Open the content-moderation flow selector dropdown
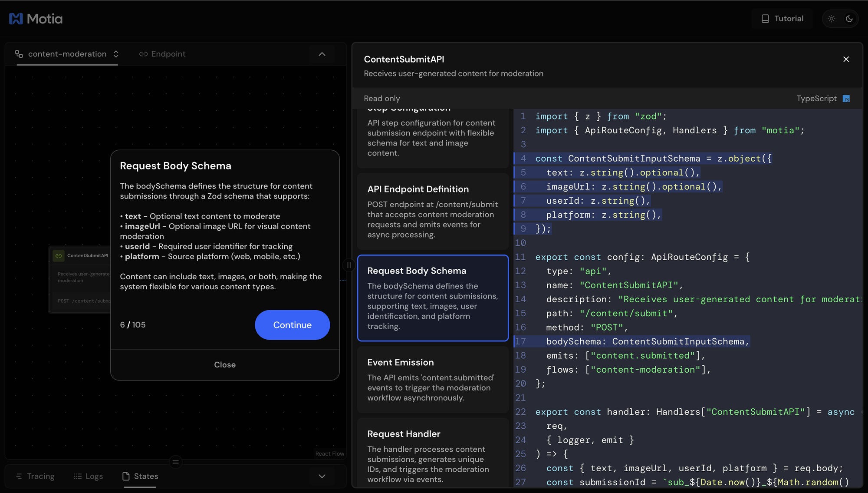 pyautogui.click(x=116, y=54)
